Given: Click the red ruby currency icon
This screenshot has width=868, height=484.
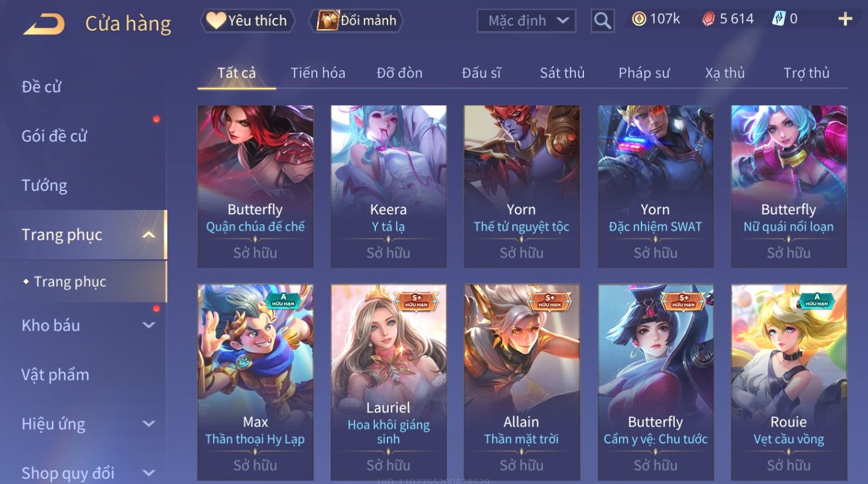Looking at the screenshot, I should pos(708,19).
